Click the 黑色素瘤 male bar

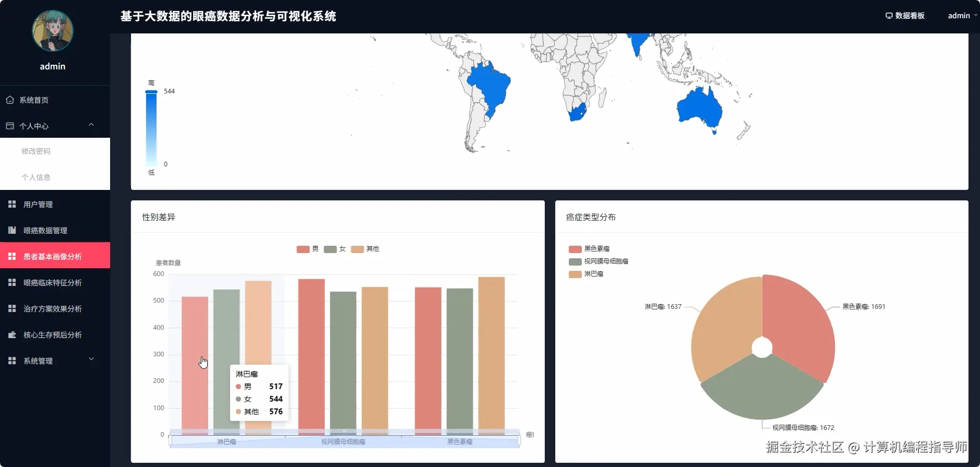pyautogui.click(x=428, y=361)
